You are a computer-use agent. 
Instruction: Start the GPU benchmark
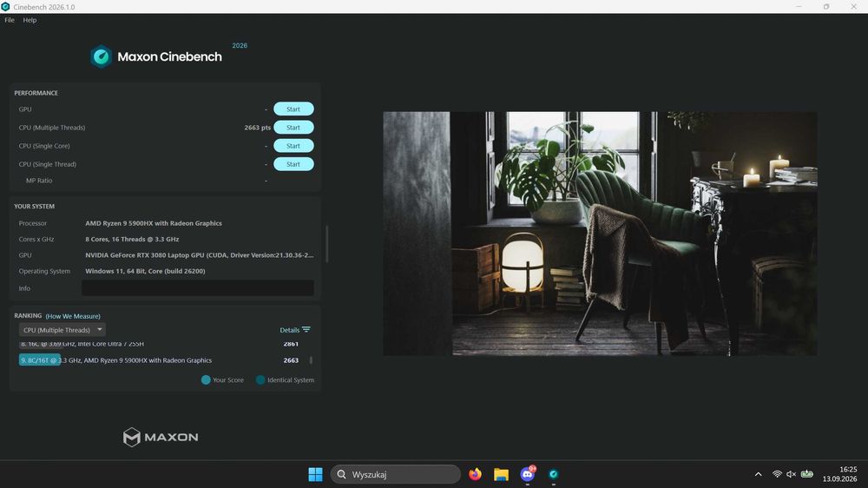click(x=293, y=109)
